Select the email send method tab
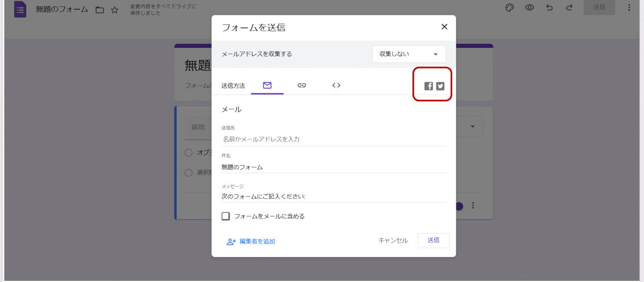This screenshot has height=282, width=644. (267, 85)
